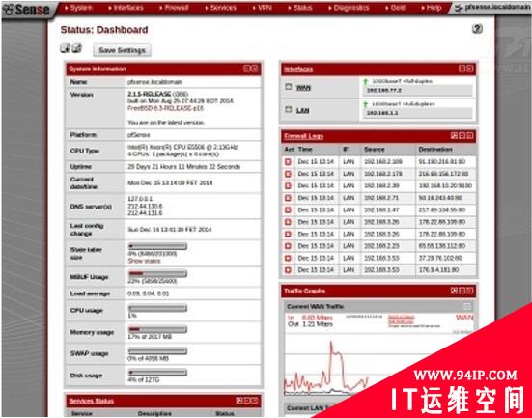Open the dashboard help question mark icon
Image resolution: width=532 pixels, height=418 pixels.
click(x=477, y=29)
